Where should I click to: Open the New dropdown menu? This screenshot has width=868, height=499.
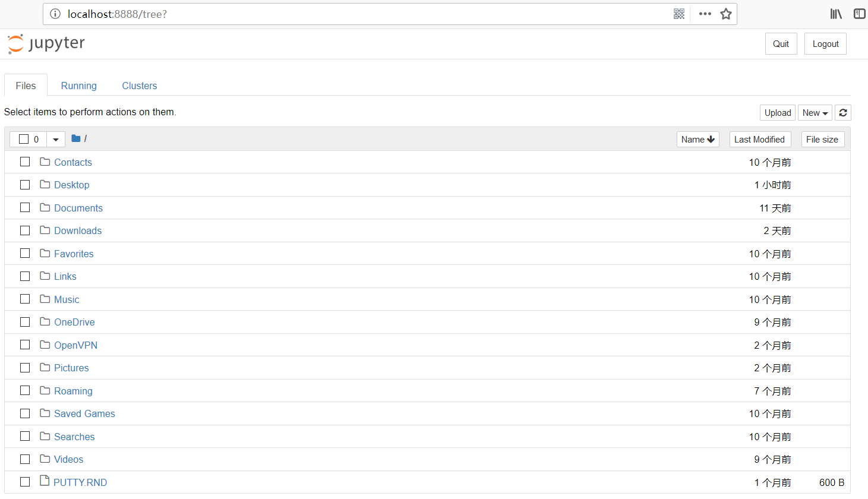(815, 113)
